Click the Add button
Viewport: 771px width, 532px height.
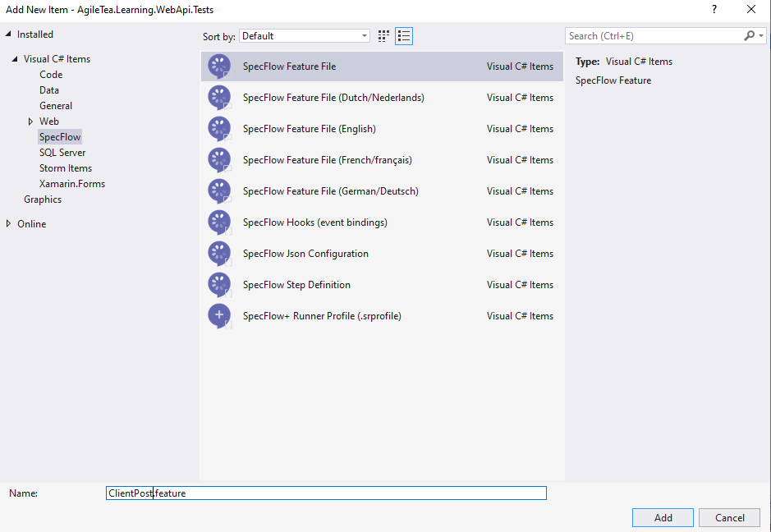tap(663, 518)
